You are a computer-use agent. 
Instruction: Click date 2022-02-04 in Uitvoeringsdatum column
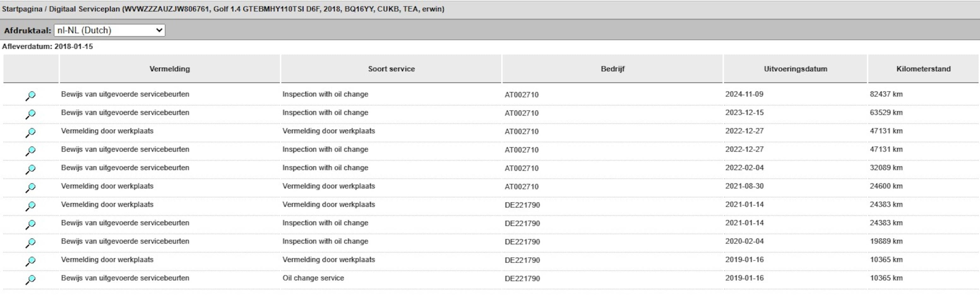point(744,168)
